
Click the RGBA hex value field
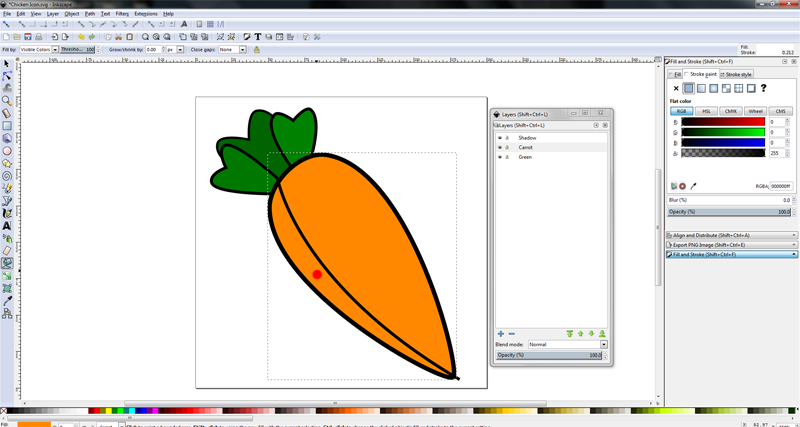point(781,186)
